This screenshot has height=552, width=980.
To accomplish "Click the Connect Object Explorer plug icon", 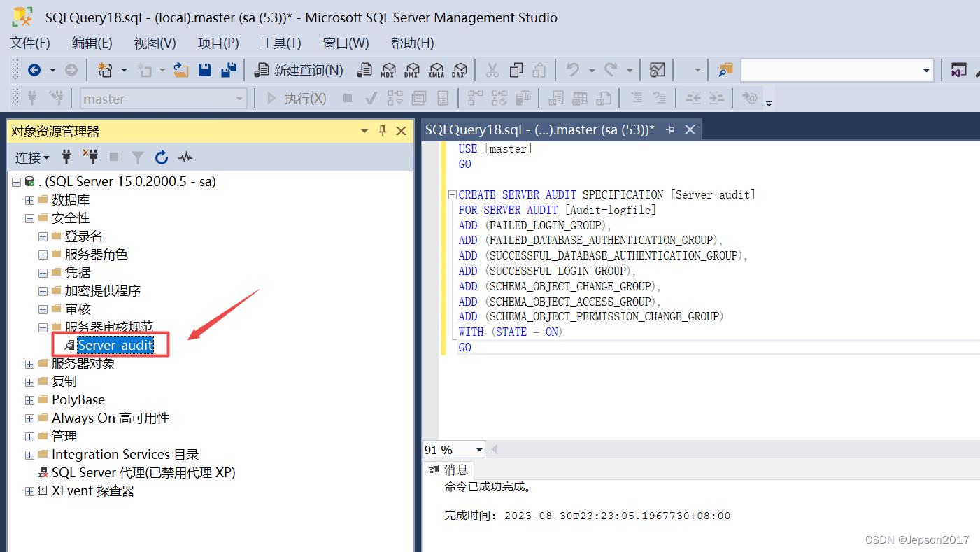I will [66, 157].
